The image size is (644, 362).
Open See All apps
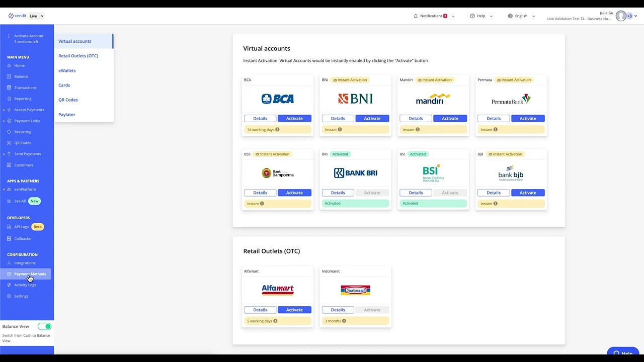pos(20,201)
